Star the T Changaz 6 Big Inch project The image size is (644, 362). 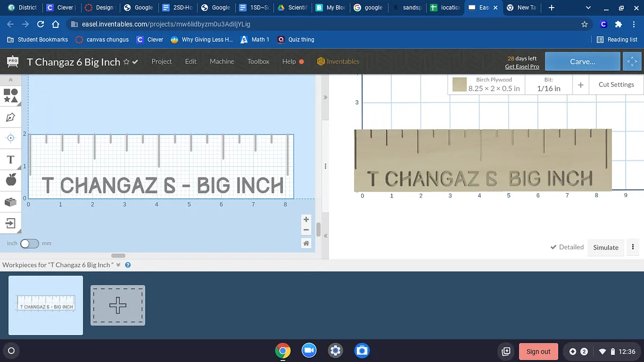click(x=127, y=62)
